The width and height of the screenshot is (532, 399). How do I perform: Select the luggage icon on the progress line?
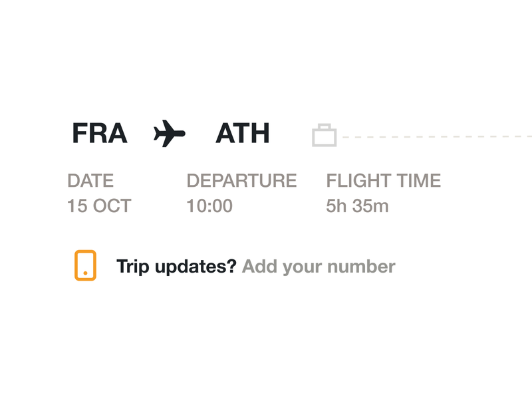(x=325, y=134)
